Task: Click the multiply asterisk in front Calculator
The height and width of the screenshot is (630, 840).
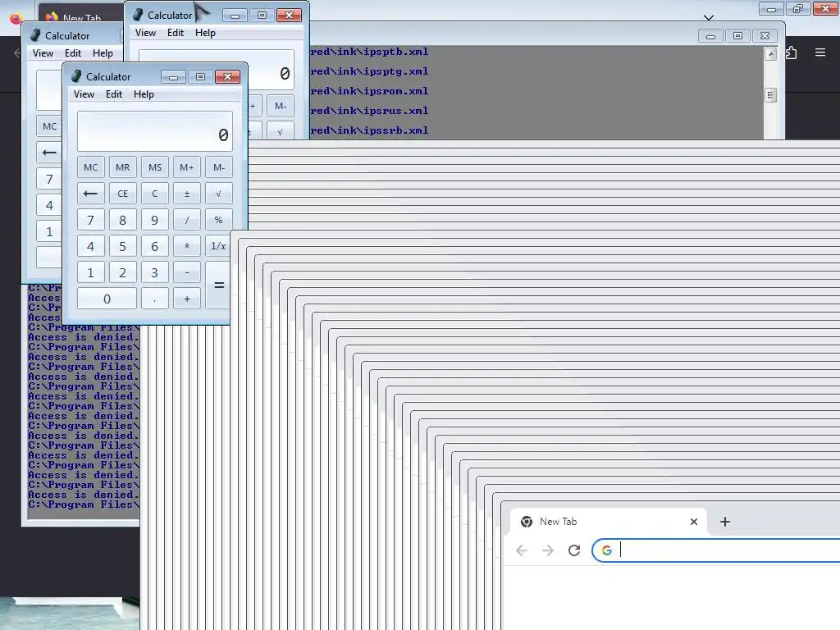Action: point(186,246)
